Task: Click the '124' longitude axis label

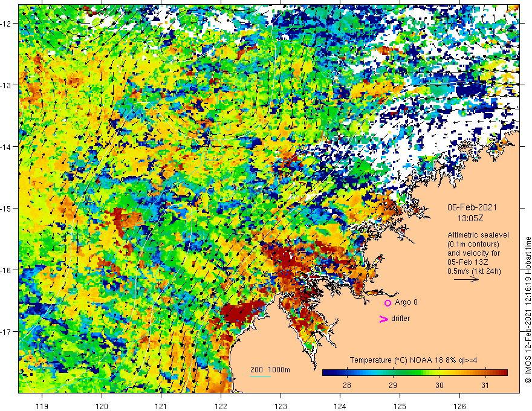Action: tap(340, 407)
